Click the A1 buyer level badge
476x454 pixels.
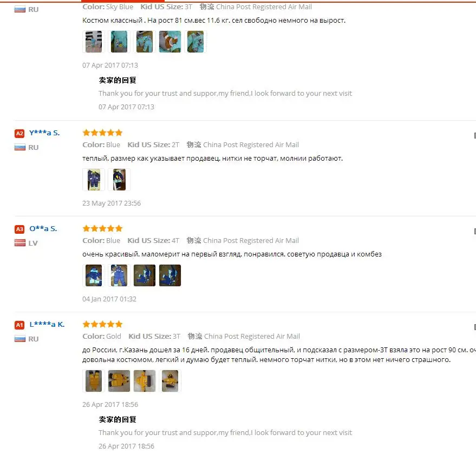click(x=19, y=325)
